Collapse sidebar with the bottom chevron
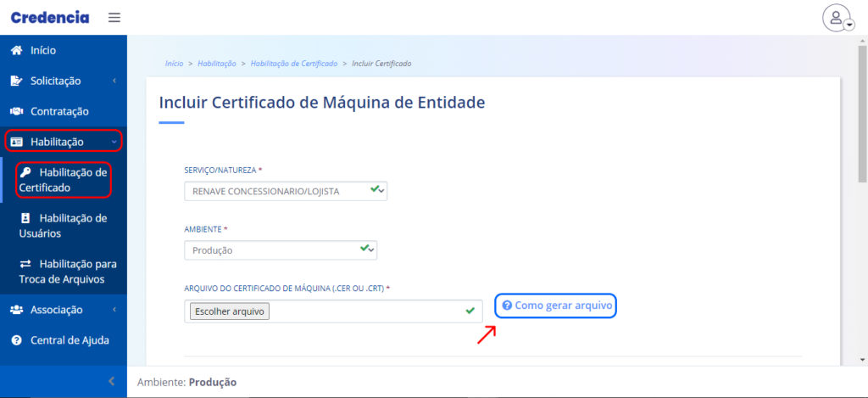Viewport: 868px width, 398px height. click(x=111, y=381)
